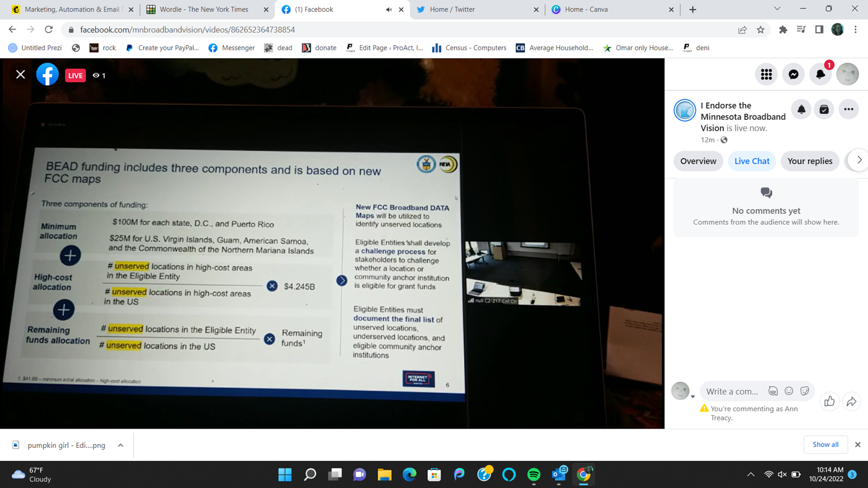Open Messenger from the top bar
Screen dimensions: 868x488
(x=793, y=75)
